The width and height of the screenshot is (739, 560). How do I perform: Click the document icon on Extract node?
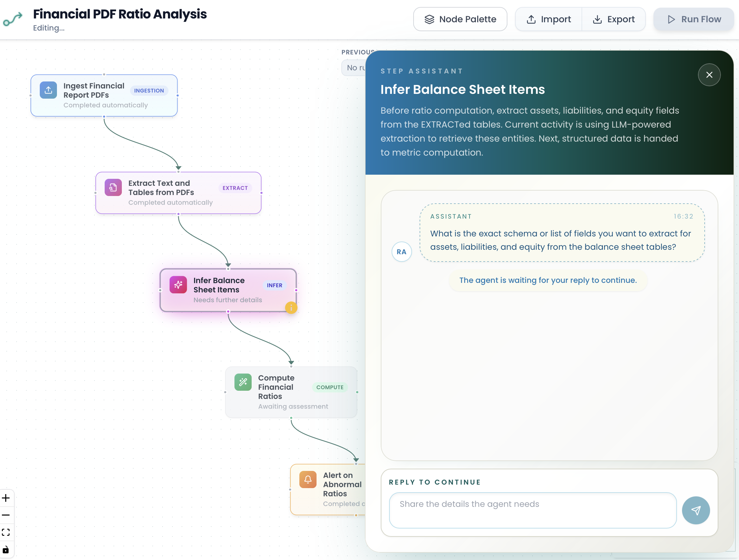(x=113, y=187)
